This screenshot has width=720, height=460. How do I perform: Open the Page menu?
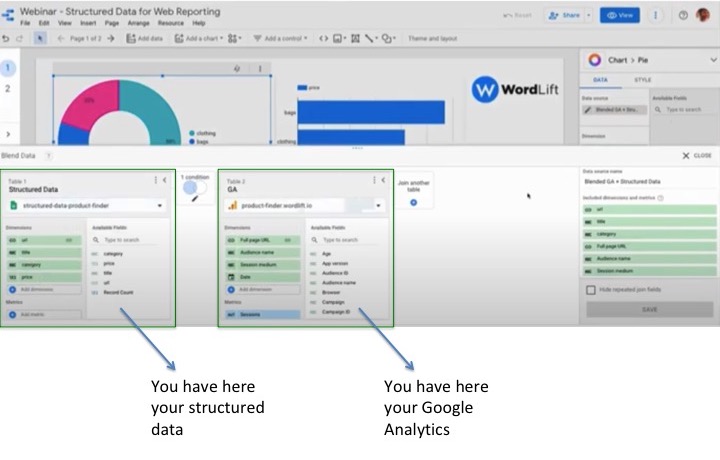(x=112, y=23)
